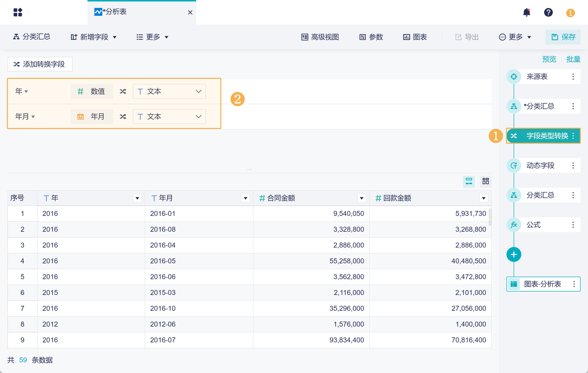Click the shuffle convert icon in 年 row

(123, 91)
